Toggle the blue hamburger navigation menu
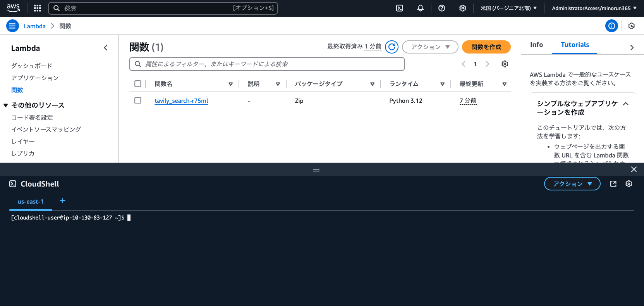 pyautogui.click(x=12, y=26)
